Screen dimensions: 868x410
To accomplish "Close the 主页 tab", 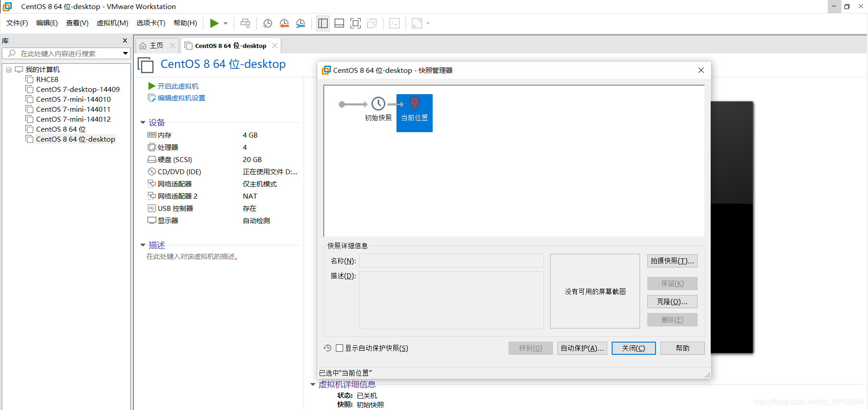I will tap(172, 46).
